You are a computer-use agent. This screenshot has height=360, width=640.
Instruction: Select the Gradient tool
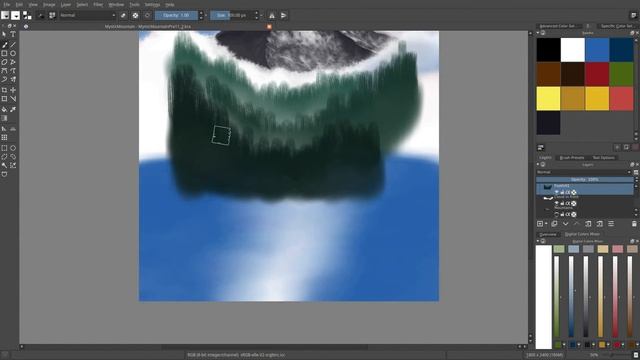[4, 118]
